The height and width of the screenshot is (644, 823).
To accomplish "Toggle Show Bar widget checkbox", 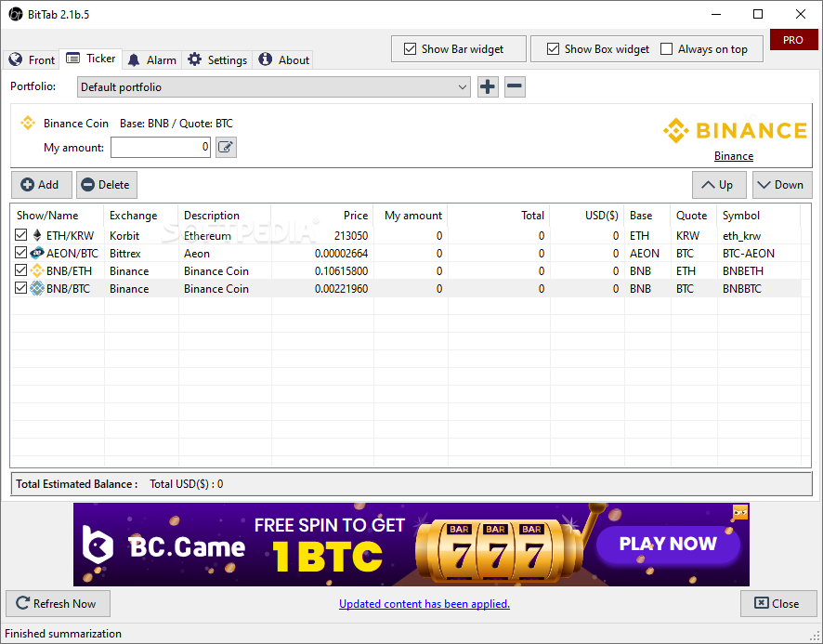I will 410,49.
